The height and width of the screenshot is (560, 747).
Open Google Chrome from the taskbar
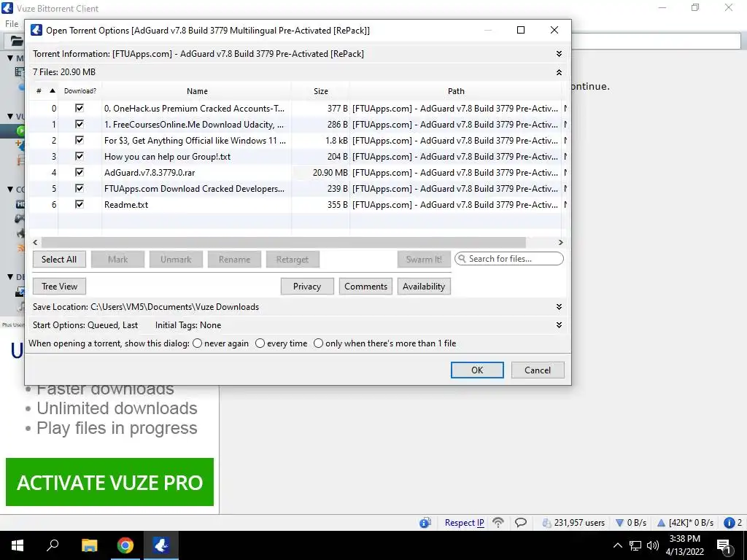pyautogui.click(x=125, y=545)
